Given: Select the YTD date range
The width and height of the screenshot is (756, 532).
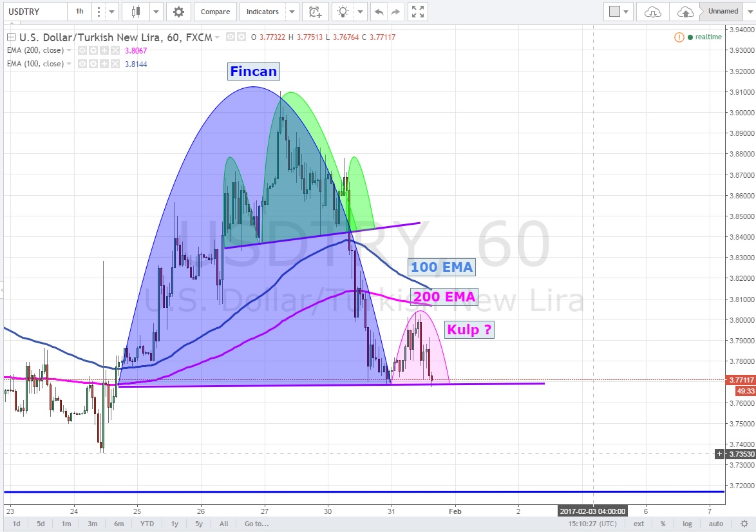Looking at the screenshot, I should coord(148,524).
